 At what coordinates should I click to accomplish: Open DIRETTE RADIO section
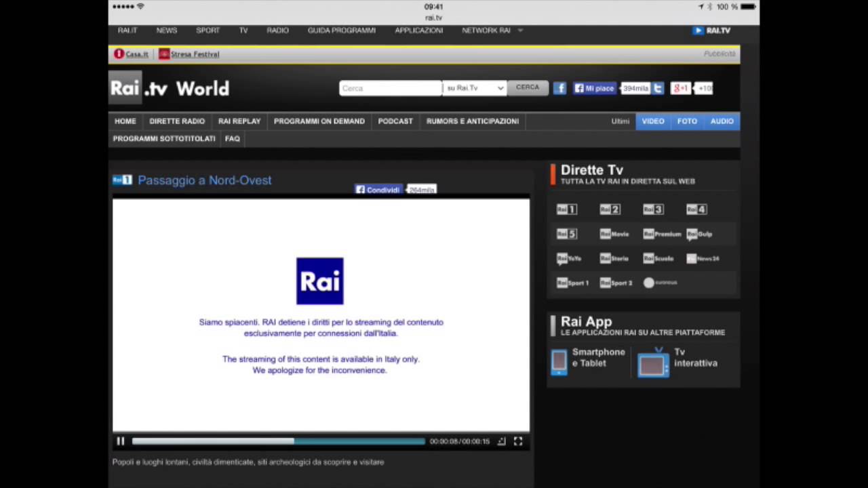177,121
